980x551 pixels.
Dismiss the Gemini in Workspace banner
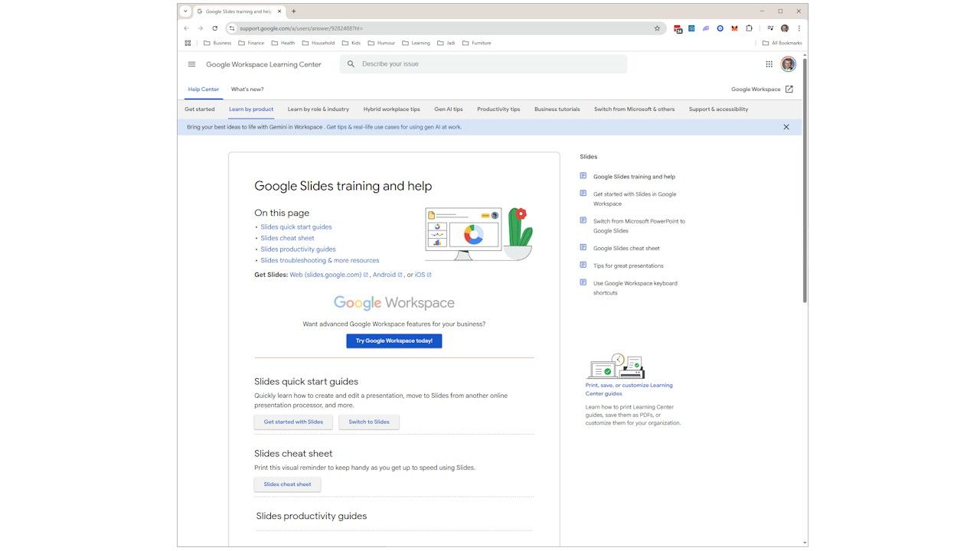[786, 127]
